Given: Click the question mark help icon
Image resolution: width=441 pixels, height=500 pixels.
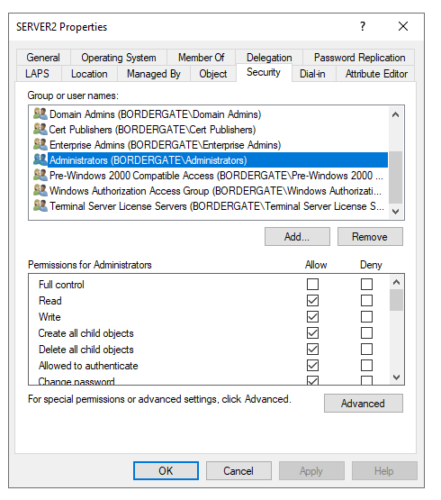Looking at the screenshot, I should [363, 26].
